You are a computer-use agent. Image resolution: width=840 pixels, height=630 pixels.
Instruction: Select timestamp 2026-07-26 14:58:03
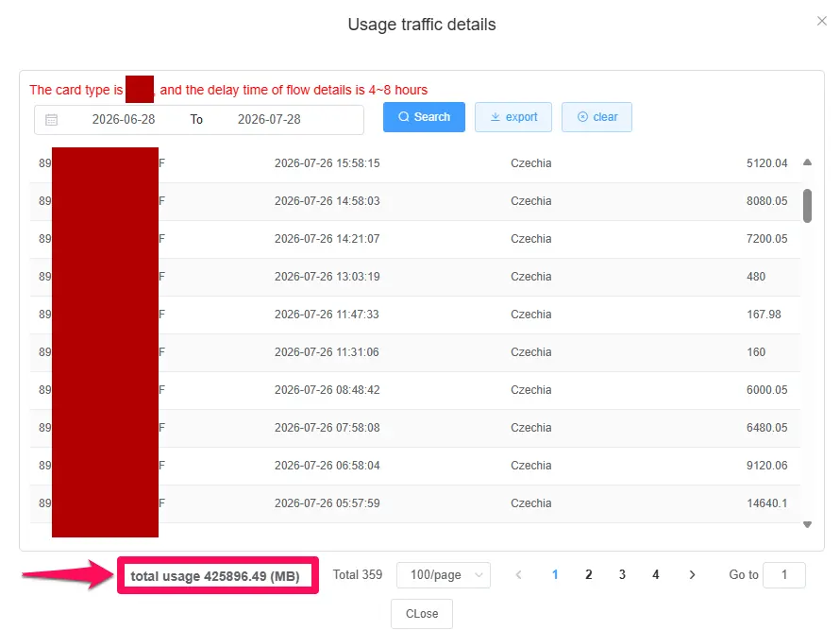coord(327,201)
